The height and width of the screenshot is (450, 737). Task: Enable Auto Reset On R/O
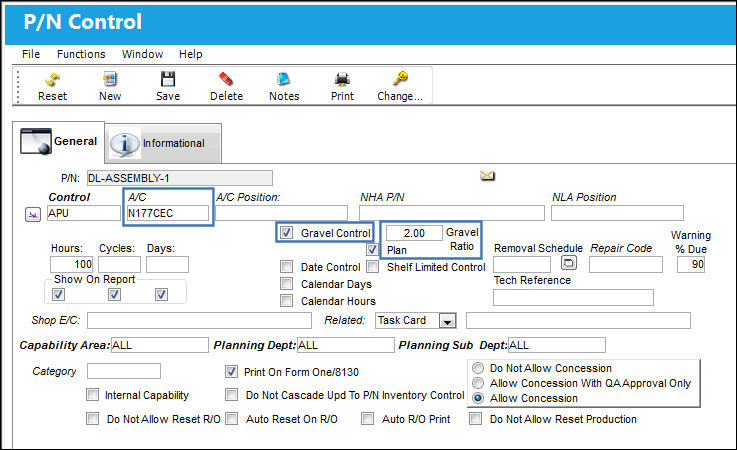click(231, 418)
